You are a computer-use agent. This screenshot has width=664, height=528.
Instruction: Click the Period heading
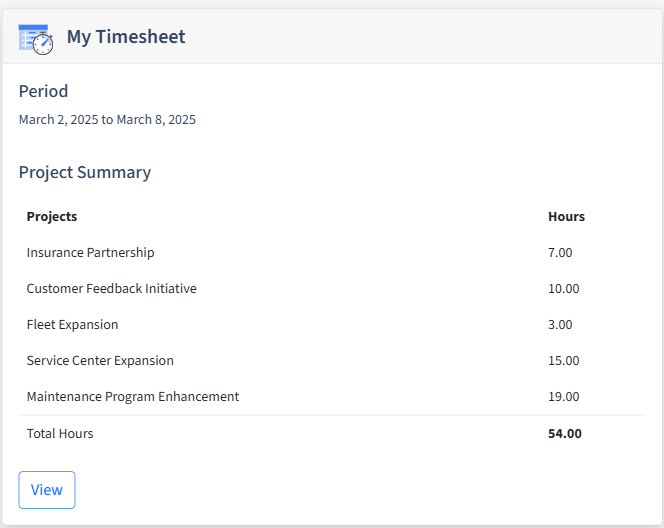click(43, 91)
